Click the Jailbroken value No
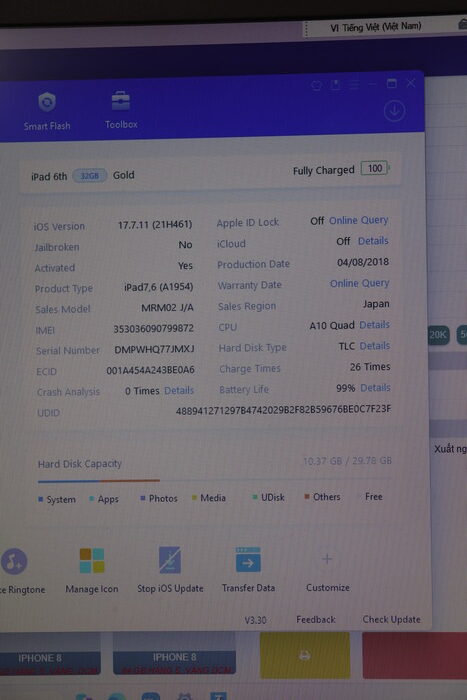The width and height of the screenshot is (467, 700). (185, 245)
